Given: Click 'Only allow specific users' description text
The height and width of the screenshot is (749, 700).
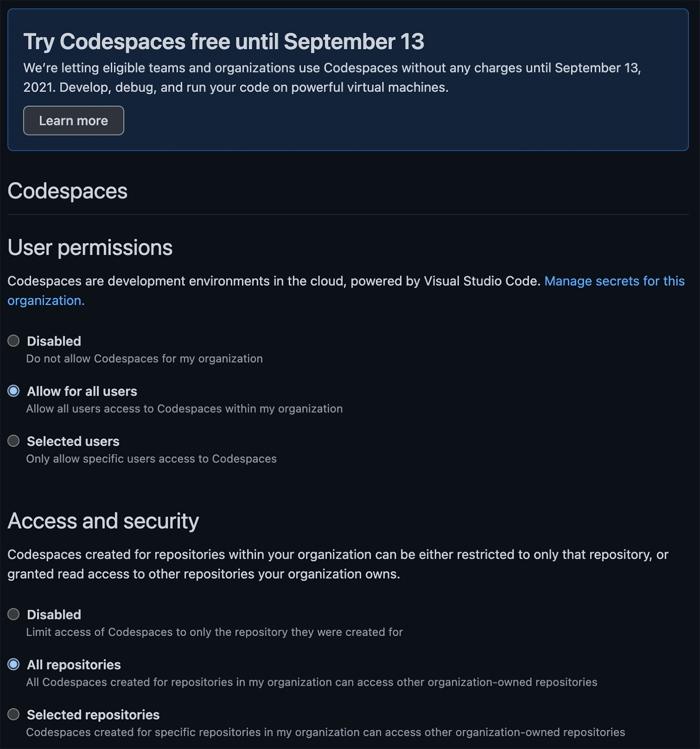Looking at the screenshot, I should click(x=151, y=459).
